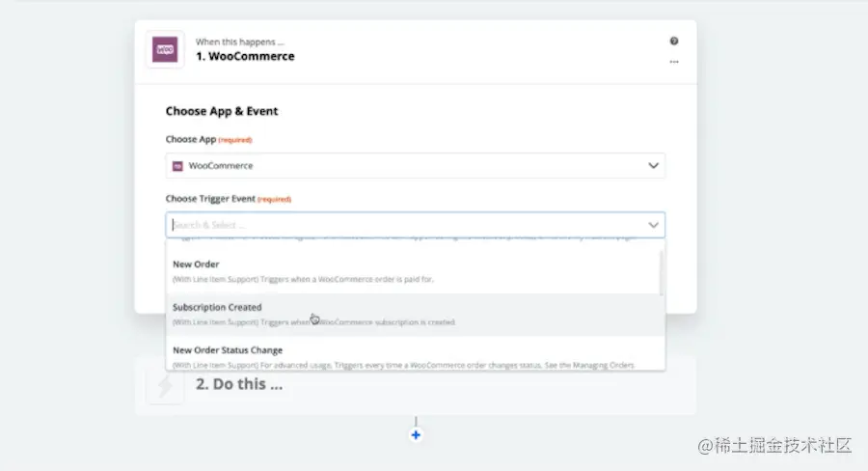Select the Subscription Created trigger option
This screenshot has height=471, width=868.
tap(413, 315)
